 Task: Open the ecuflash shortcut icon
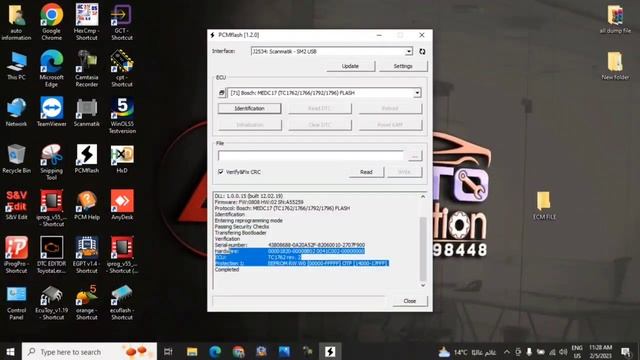[x=122, y=303]
